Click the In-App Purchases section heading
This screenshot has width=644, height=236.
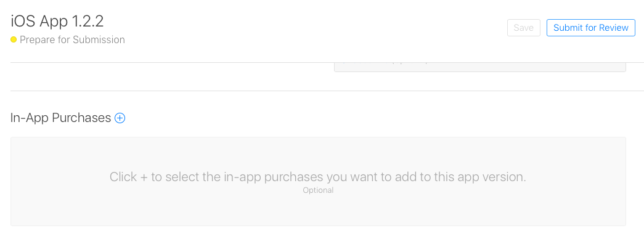pyautogui.click(x=61, y=118)
